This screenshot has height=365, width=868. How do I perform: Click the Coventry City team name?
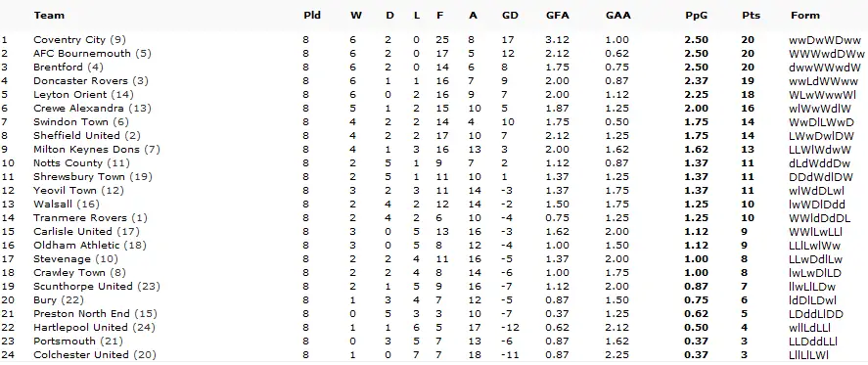(69, 40)
